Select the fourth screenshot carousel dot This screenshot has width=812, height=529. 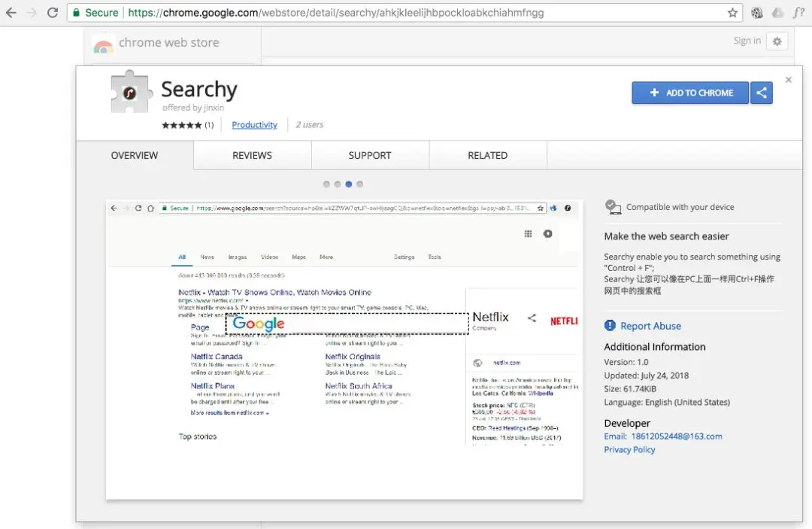(x=360, y=184)
